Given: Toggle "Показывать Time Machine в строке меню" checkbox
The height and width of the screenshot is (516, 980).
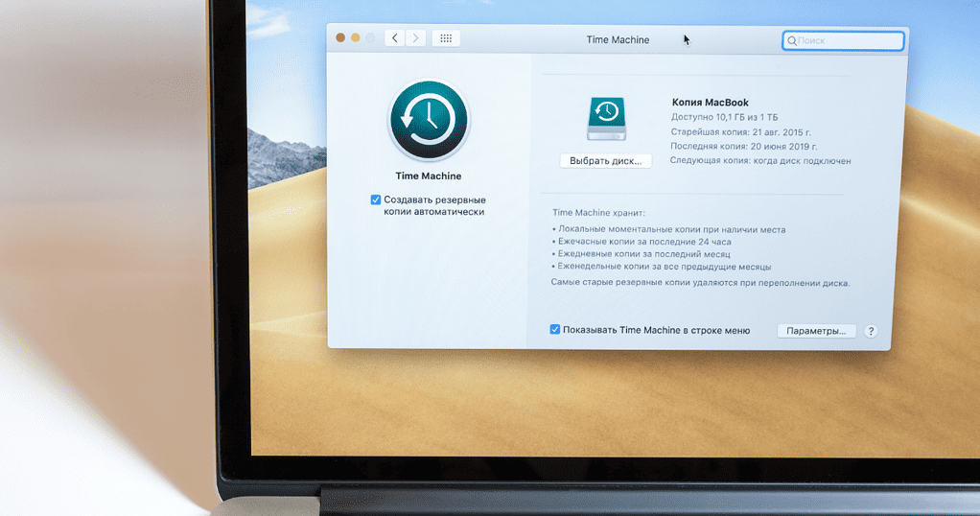Looking at the screenshot, I should point(555,330).
